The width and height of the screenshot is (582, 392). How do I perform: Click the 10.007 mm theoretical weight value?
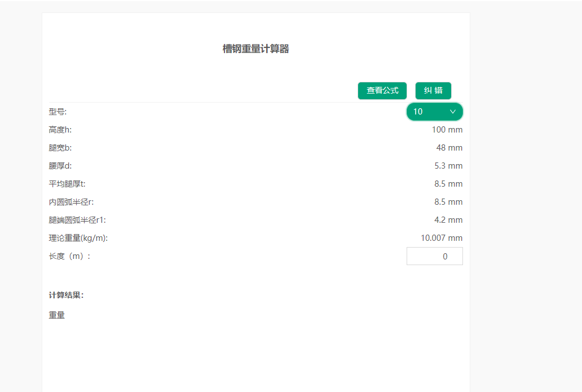click(x=442, y=238)
